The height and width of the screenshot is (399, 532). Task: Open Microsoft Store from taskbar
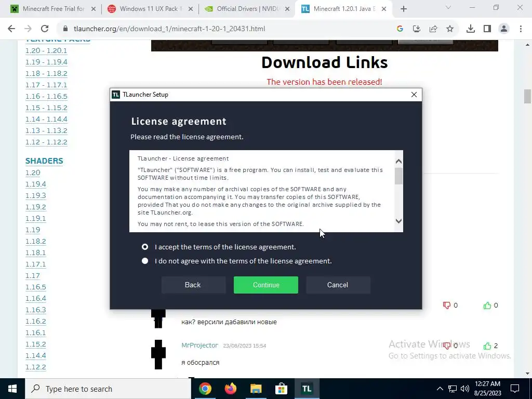coord(281,389)
